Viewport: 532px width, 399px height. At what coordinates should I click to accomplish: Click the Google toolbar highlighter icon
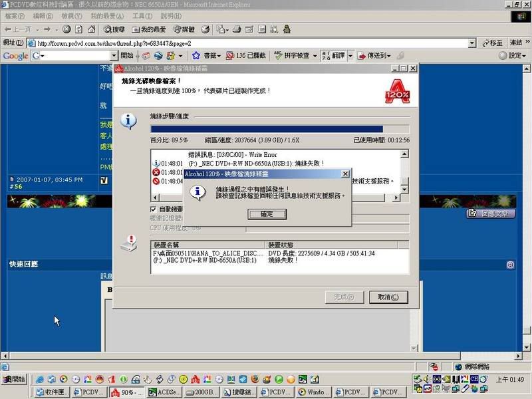click(401, 55)
